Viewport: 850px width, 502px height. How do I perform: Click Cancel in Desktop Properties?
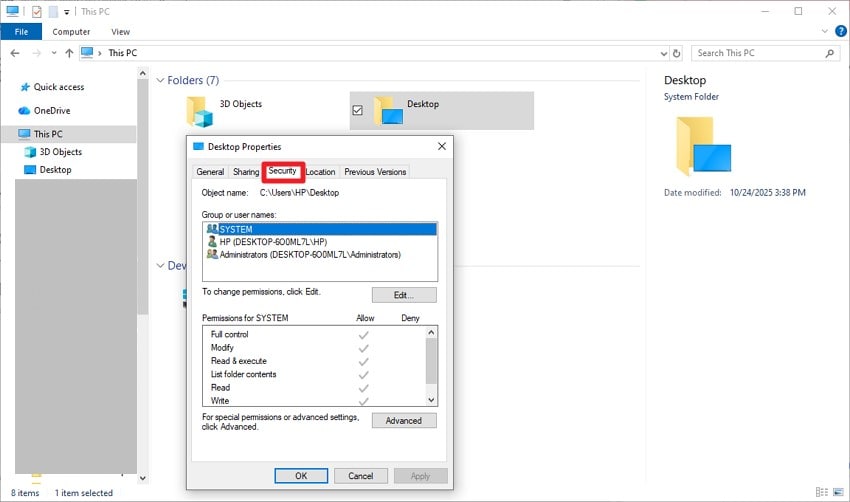[360, 476]
